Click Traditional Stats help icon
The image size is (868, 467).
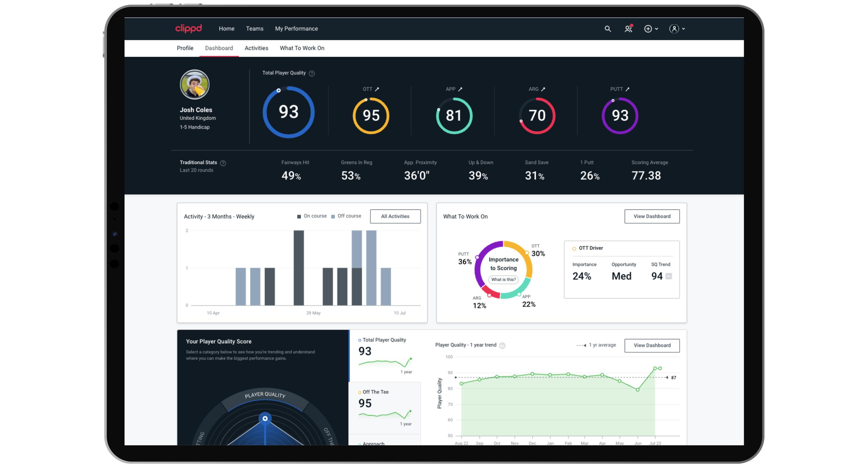[x=223, y=163]
